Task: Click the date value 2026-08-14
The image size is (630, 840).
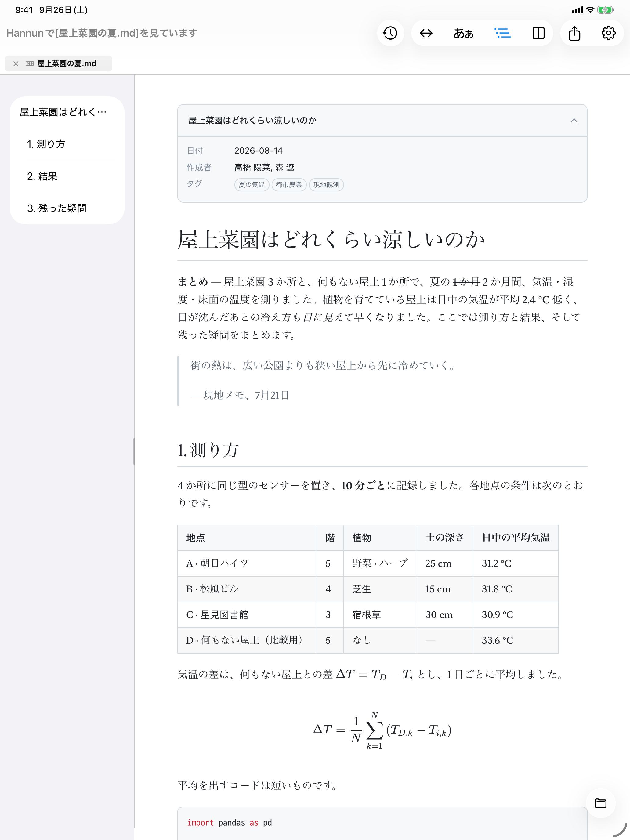Action: click(259, 151)
